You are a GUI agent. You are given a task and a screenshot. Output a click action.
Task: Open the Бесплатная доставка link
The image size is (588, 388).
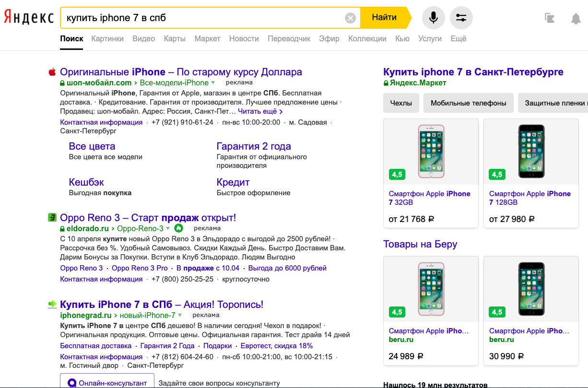95,346
